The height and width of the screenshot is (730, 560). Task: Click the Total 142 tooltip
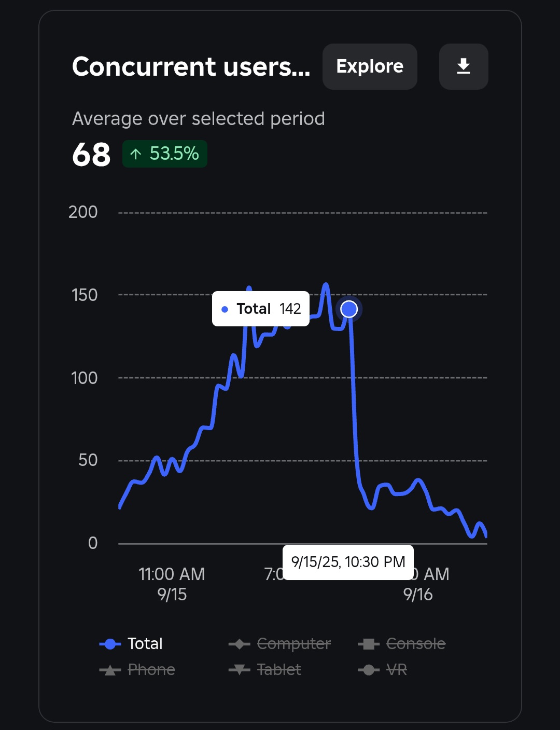pyautogui.click(x=261, y=309)
